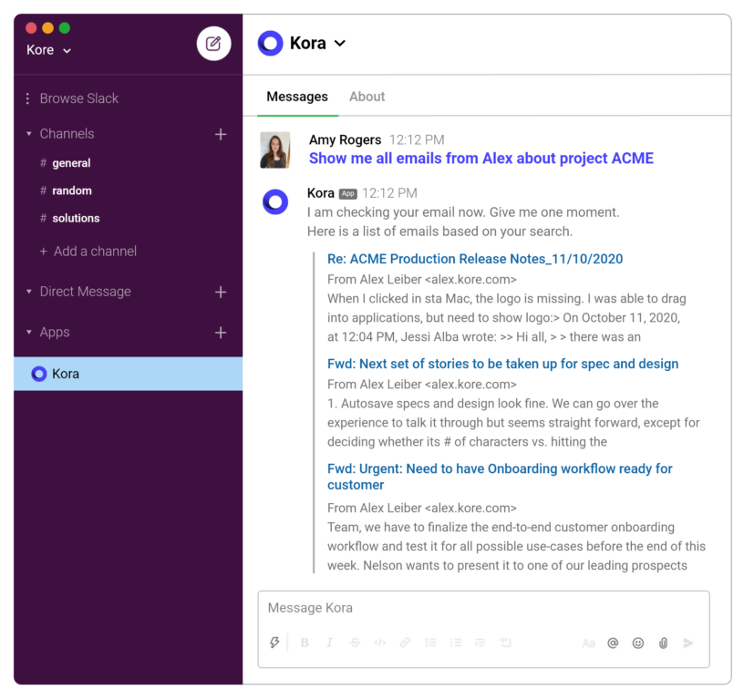Image resolution: width=744 pixels, height=700 pixels.
Task: Click the Kora bot avatar beside its reply
Action: 275,202
